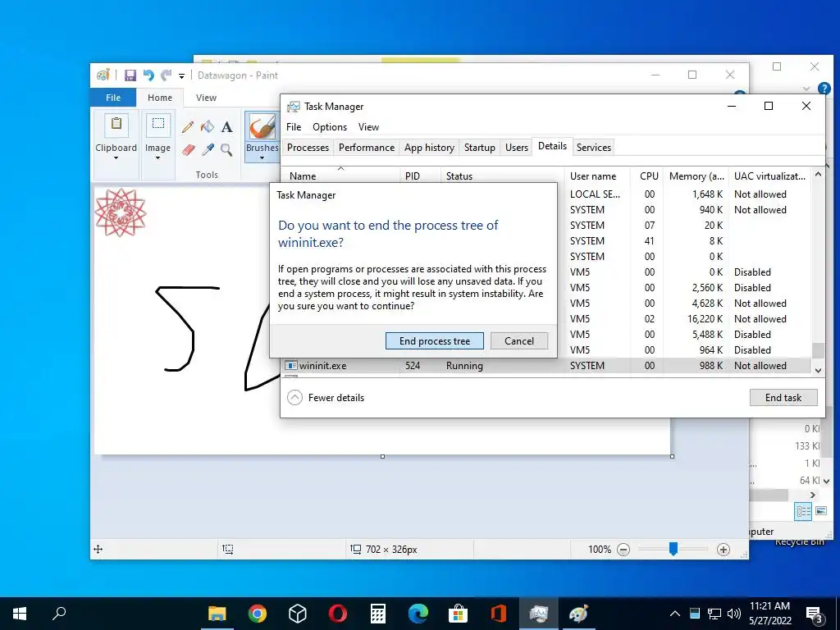Switch to the App history tab
Screen dimensions: 840x630
429,148
